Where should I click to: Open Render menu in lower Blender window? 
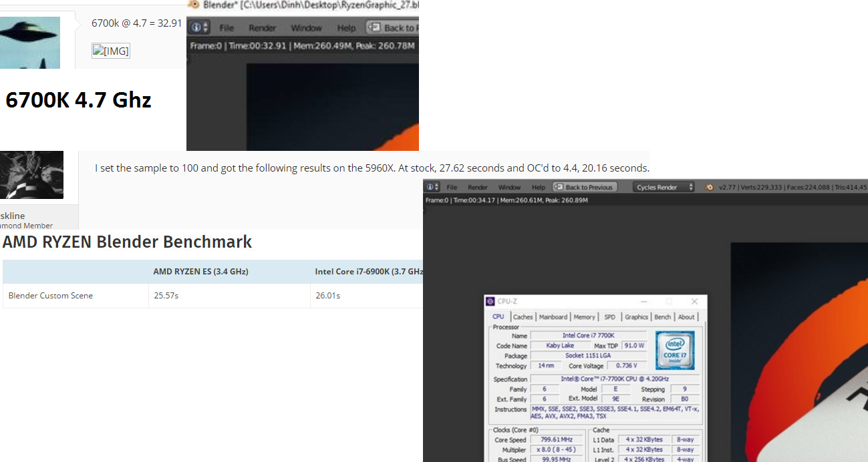478,188
